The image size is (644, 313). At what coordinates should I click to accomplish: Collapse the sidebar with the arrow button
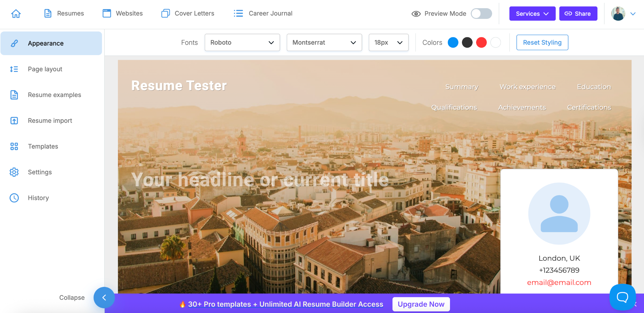pyautogui.click(x=104, y=298)
